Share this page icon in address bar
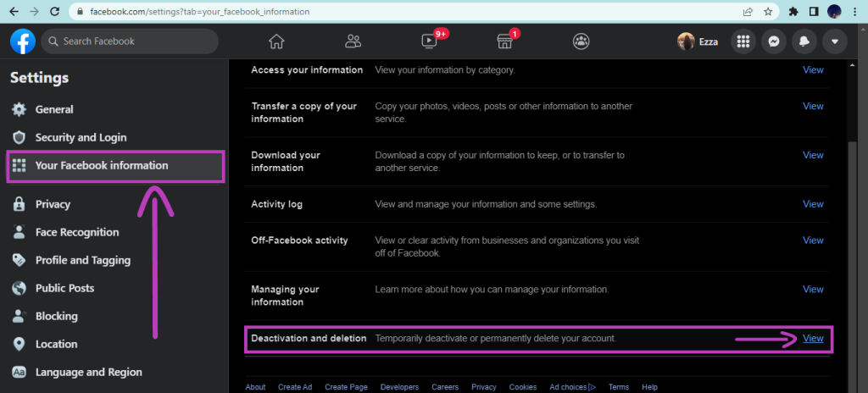 [748, 11]
